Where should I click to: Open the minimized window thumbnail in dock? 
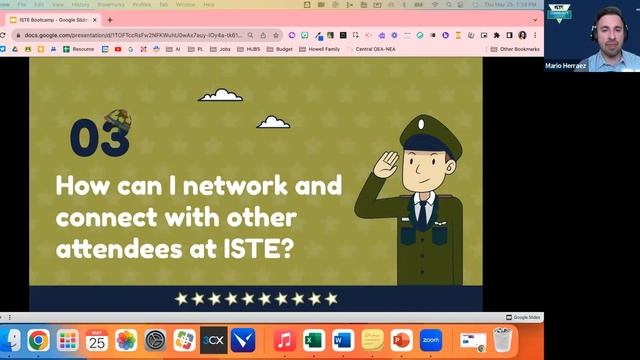(x=473, y=342)
